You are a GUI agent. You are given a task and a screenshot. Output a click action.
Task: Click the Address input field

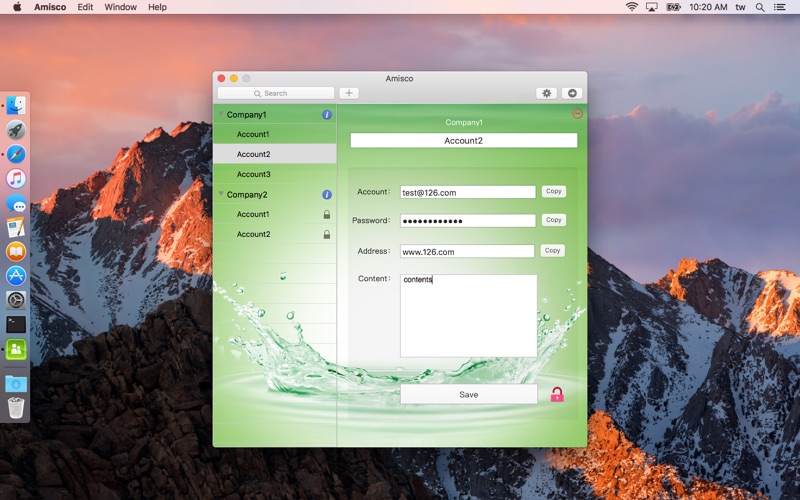pos(467,252)
